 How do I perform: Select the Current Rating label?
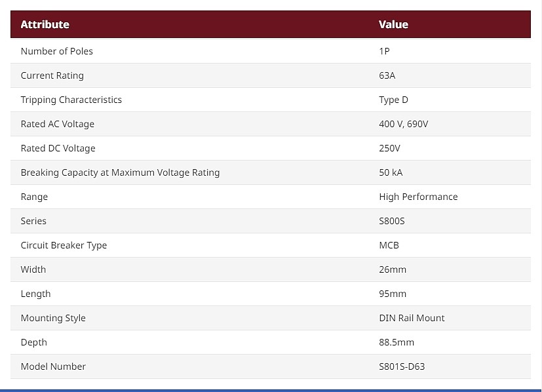52,75
